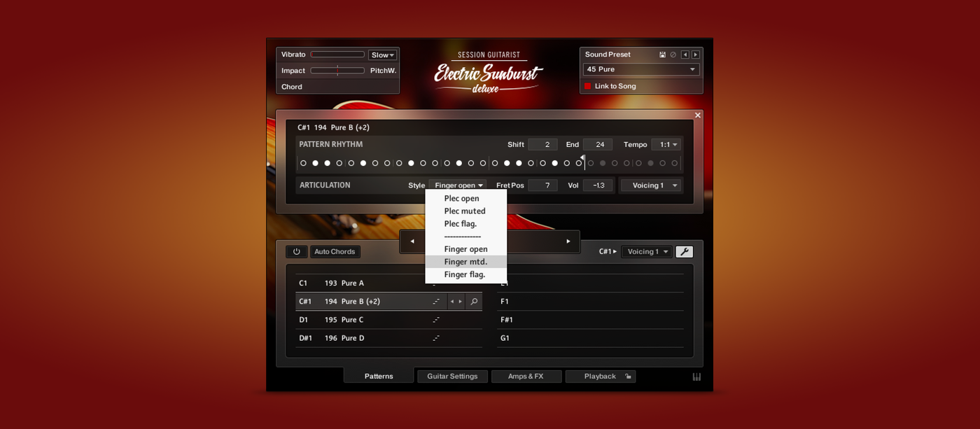Choose Plec open from style menu

(465, 198)
